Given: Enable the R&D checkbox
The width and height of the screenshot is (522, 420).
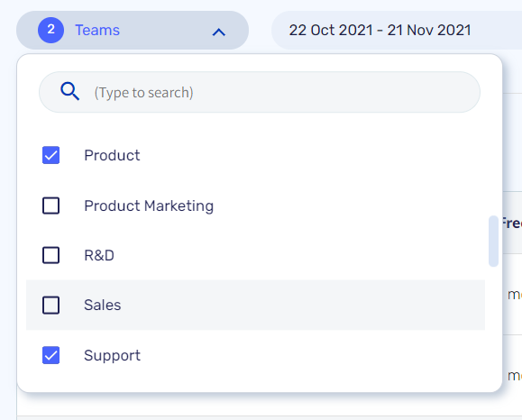Looking at the screenshot, I should [50, 255].
